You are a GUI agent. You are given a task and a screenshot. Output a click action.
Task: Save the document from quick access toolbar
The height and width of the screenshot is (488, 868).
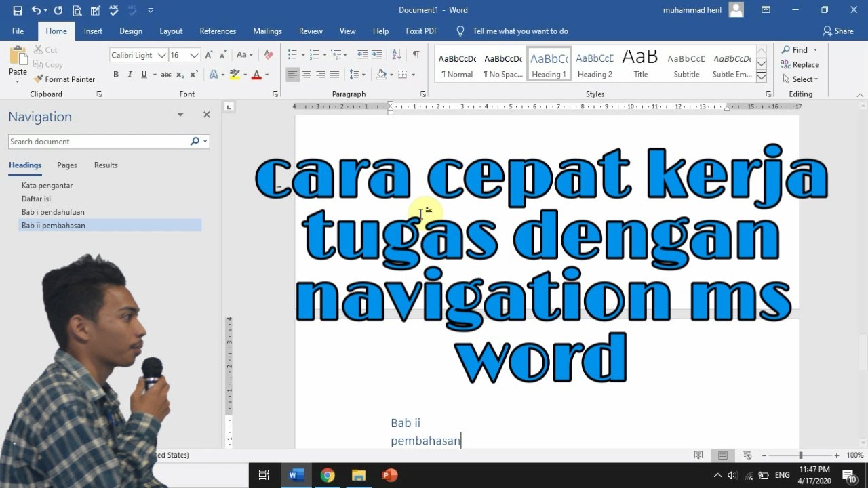[x=18, y=10]
